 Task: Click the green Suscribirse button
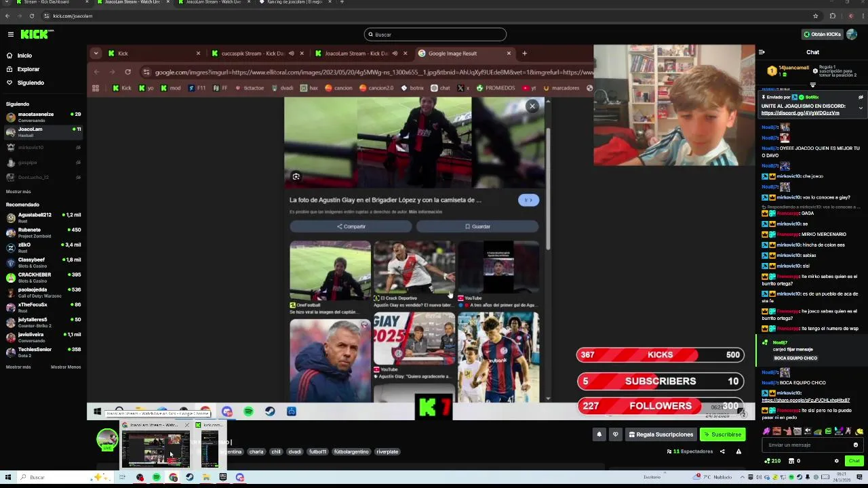pos(723,434)
